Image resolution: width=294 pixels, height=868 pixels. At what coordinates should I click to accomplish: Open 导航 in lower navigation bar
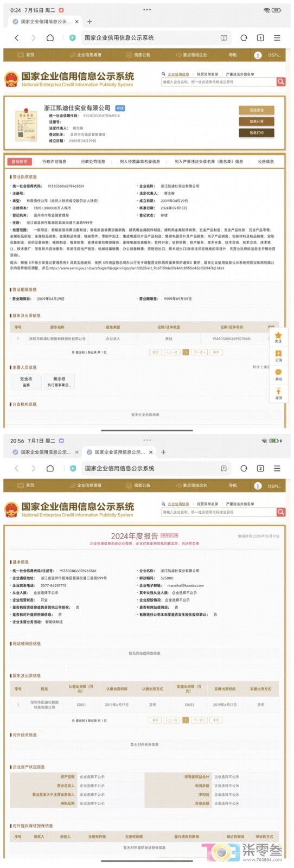(233, 486)
